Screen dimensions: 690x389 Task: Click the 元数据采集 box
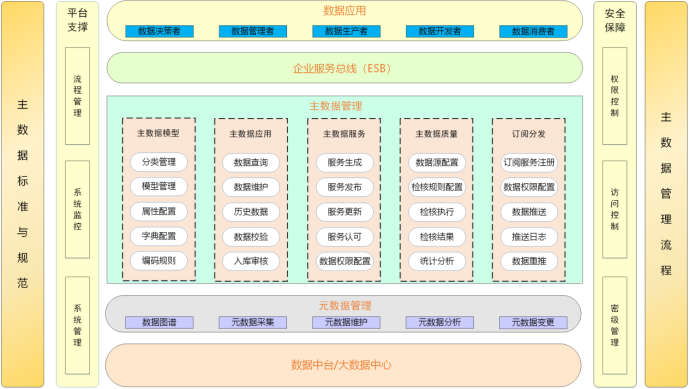[x=253, y=322]
